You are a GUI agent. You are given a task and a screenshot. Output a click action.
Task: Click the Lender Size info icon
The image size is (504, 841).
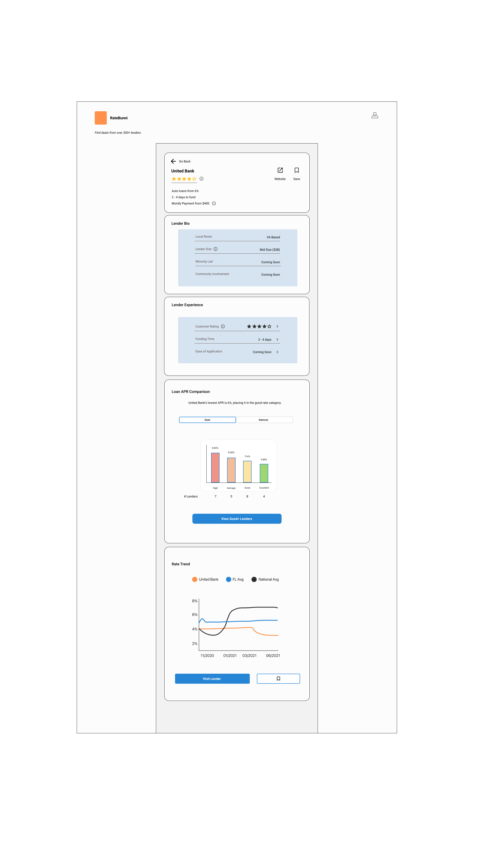[x=215, y=249]
